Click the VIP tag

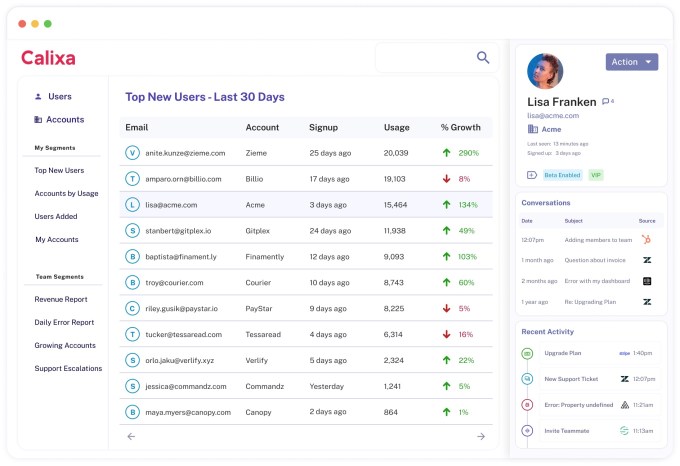click(x=596, y=175)
